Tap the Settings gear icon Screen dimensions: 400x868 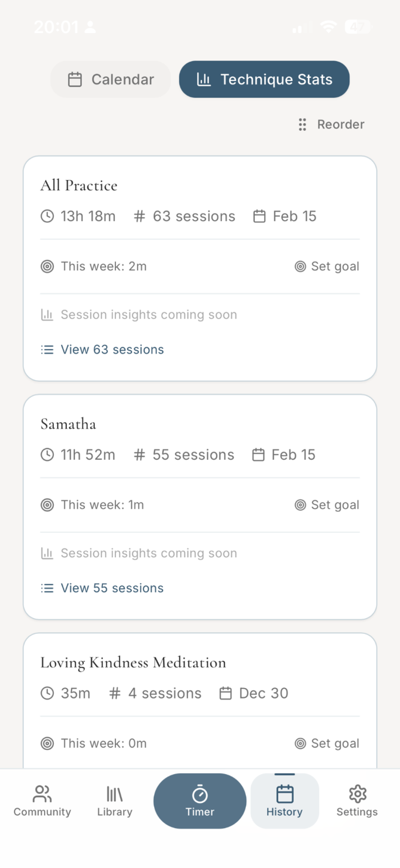click(357, 793)
